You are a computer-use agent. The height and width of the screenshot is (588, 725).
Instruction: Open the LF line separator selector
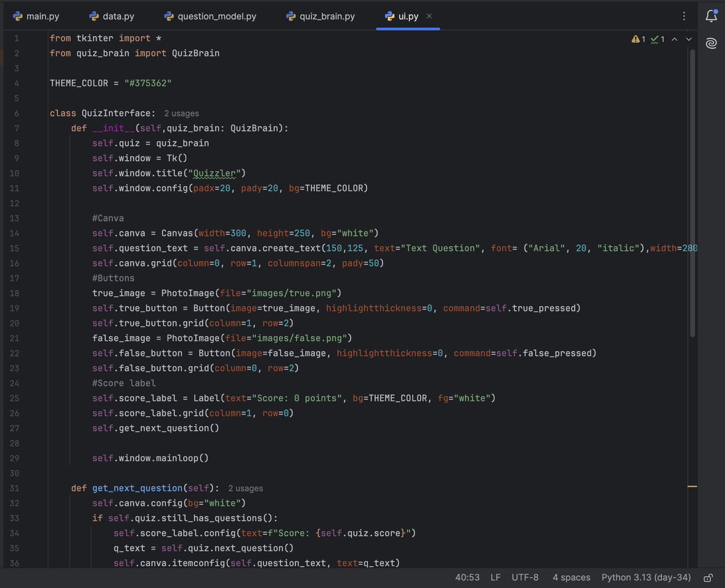[495, 577]
